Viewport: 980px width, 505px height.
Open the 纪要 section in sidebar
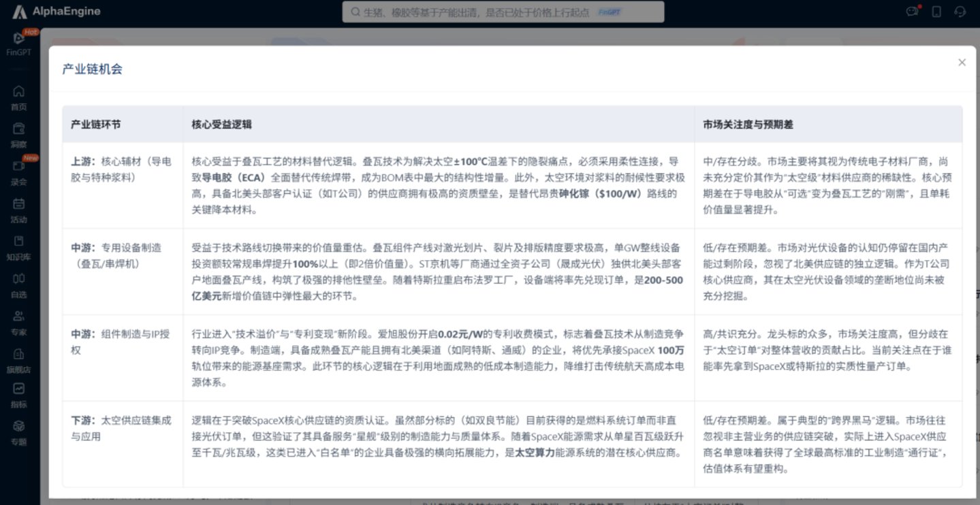[x=19, y=172]
